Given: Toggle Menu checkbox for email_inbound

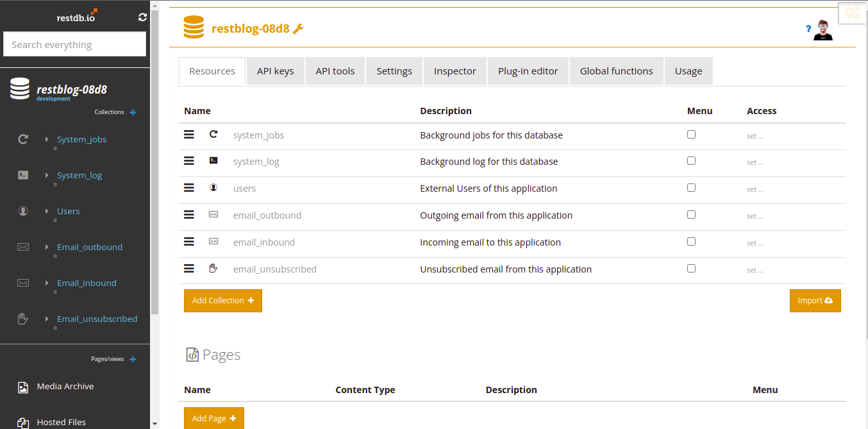Looking at the screenshot, I should click(691, 242).
